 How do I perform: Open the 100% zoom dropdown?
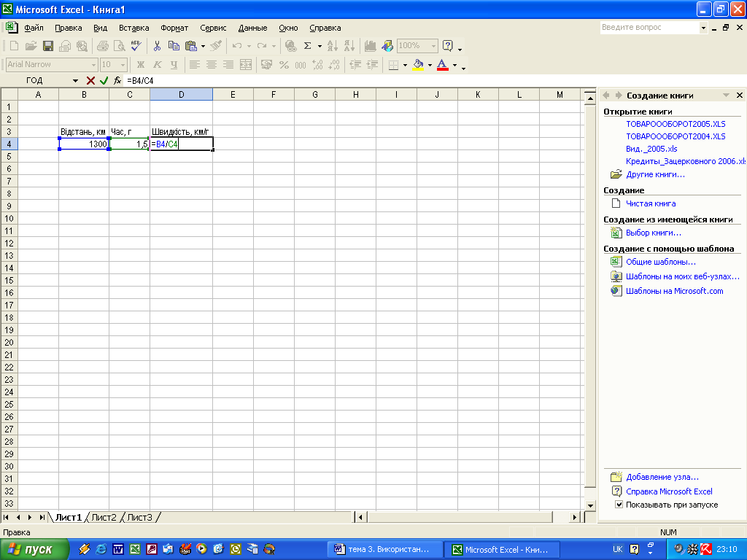tap(433, 46)
